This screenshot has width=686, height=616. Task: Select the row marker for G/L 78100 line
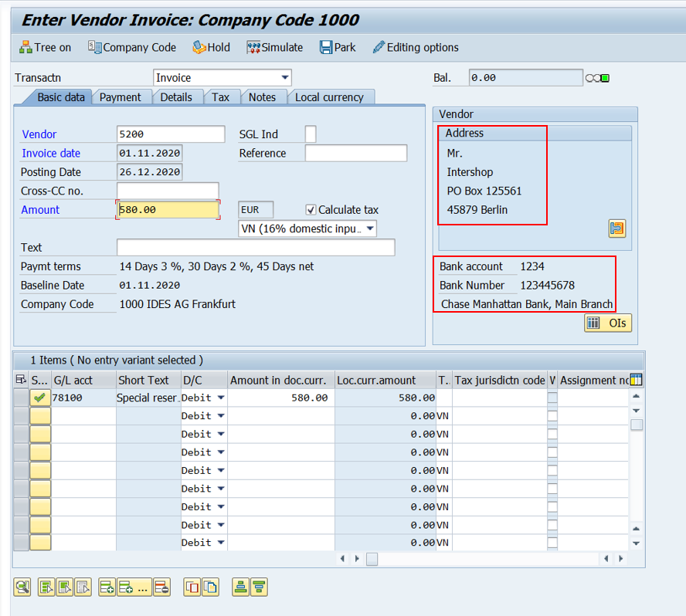point(21,398)
